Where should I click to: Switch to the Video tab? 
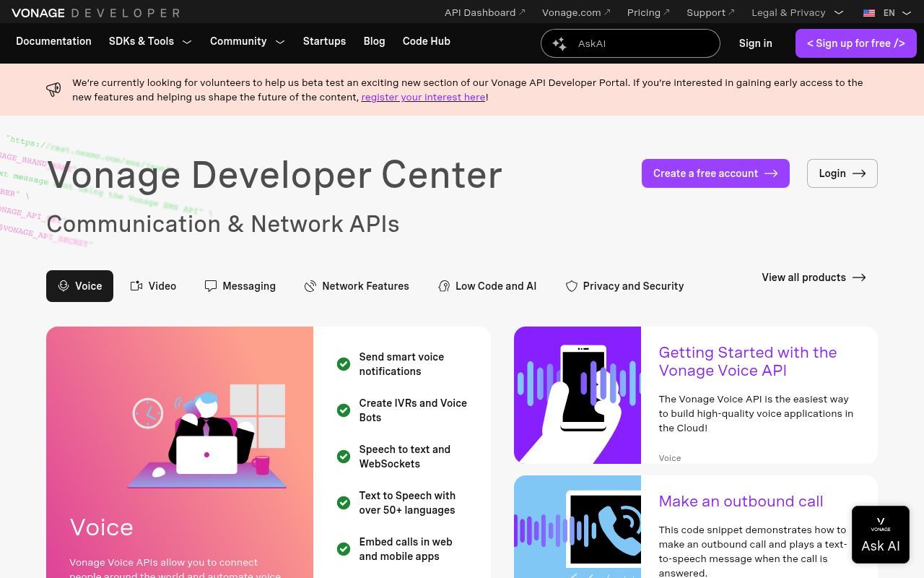(x=153, y=286)
